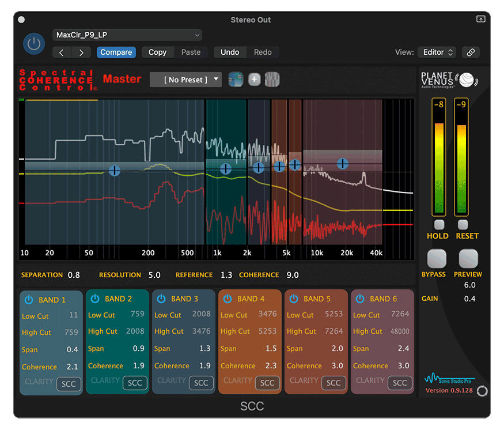The width and height of the screenshot is (504, 434).
Task: Toggle the BYPASS button
Action: (x=437, y=259)
